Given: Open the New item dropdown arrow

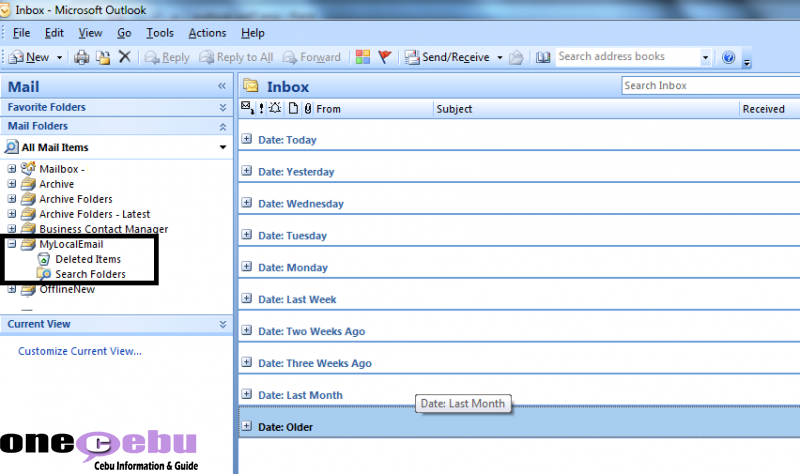Looking at the screenshot, I should pyautogui.click(x=59, y=58).
